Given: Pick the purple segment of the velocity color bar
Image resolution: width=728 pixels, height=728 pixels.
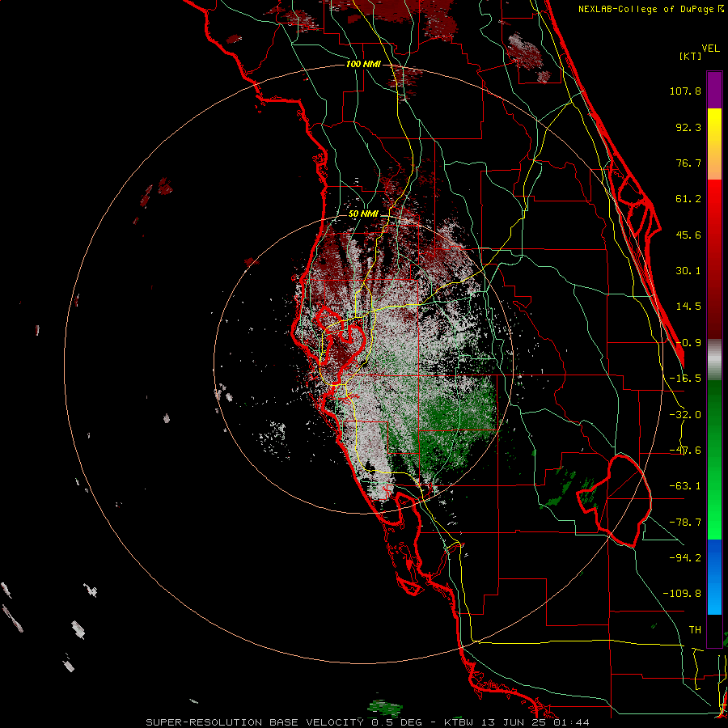Looking at the screenshot, I should (714, 90).
